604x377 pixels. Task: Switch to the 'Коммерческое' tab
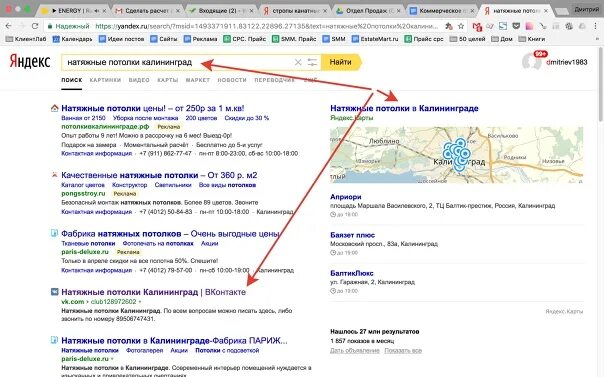pyautogui.click(x=441, y=11)
